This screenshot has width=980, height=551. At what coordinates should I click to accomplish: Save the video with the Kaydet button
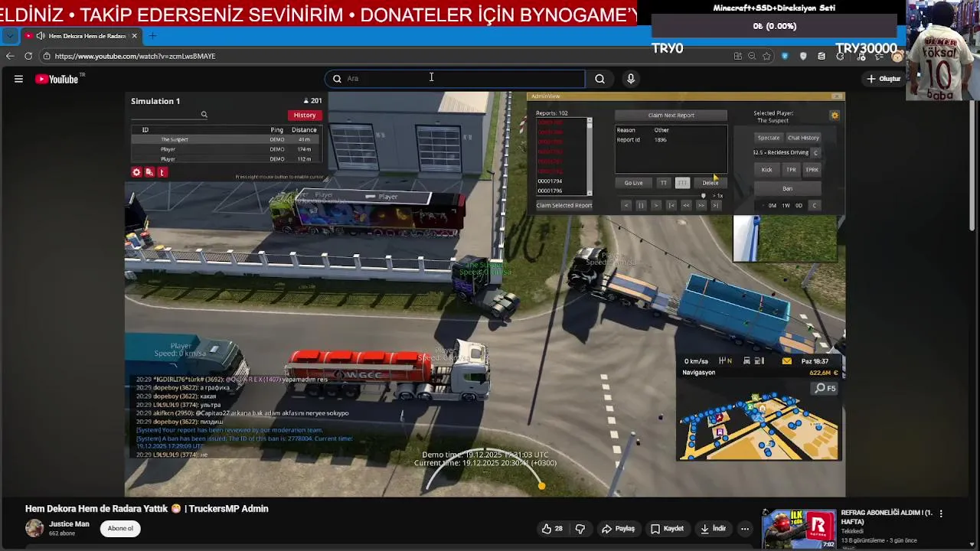click(667, 528)
